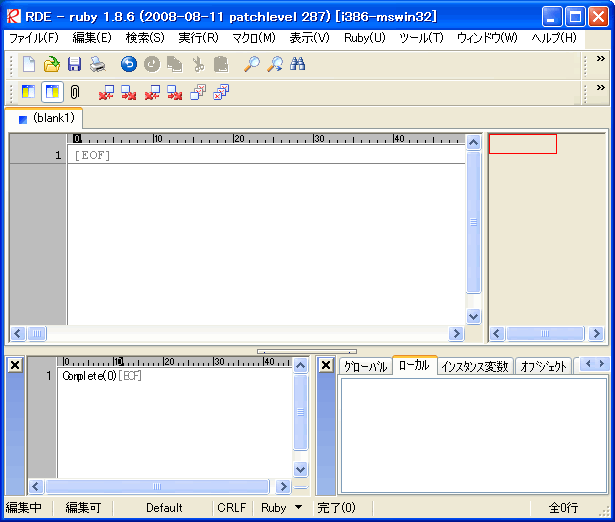Switch to the グローバル tab
The height and width of the screenshot is (522, 615).
(366, 366)
